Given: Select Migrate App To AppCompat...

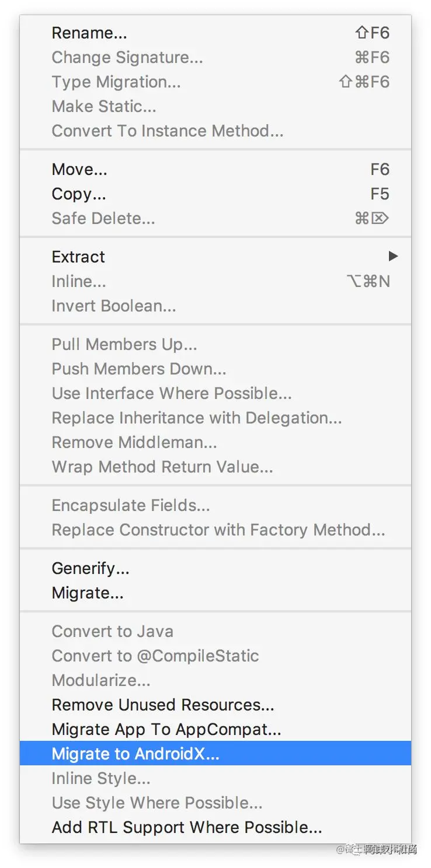Looking at the screenshot, I should pos(166,730).
